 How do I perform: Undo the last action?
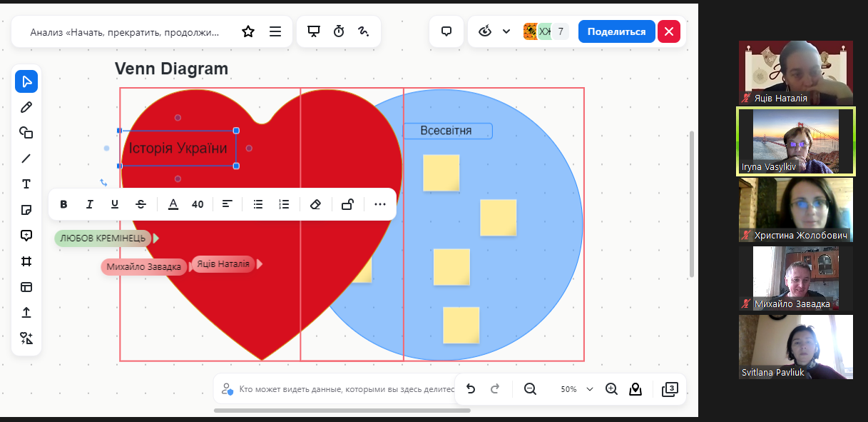click(471, 389)
